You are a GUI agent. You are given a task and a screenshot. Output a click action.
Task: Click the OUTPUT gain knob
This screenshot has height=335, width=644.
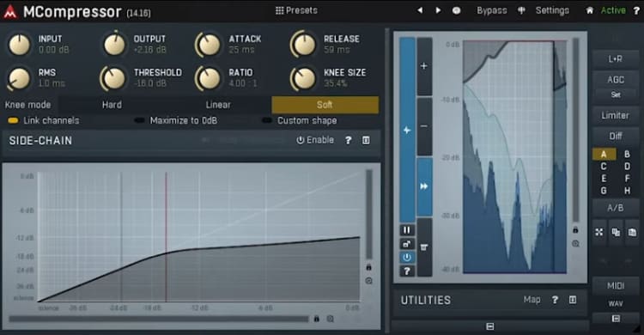coord(114,45)
